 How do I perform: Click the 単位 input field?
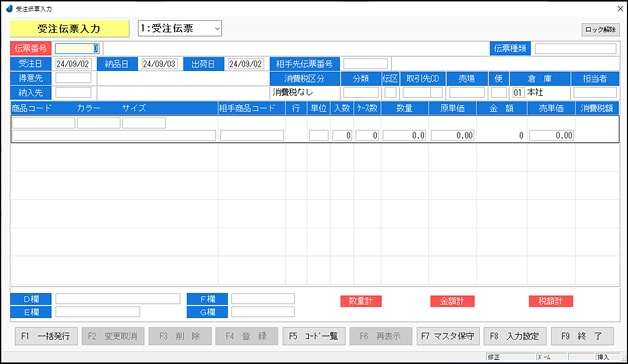[x=319, y=135]
